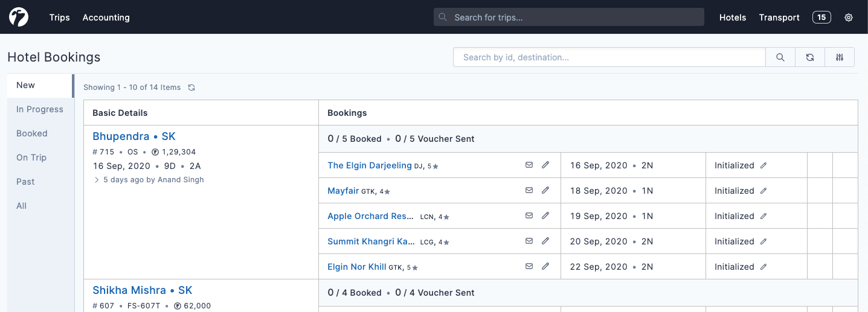The width and height of the screenshot is (868, 312).
Task: Click the Search for trips field
Action: 569,18
